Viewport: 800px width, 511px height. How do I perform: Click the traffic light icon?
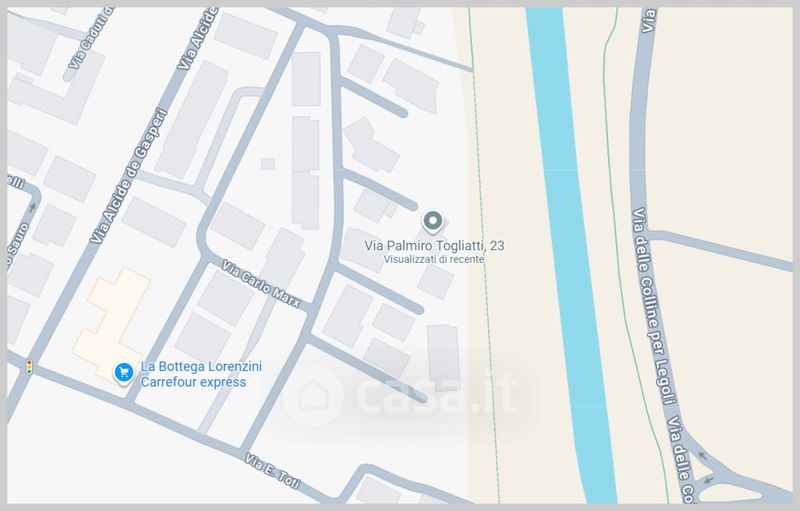tap(29, 367)
